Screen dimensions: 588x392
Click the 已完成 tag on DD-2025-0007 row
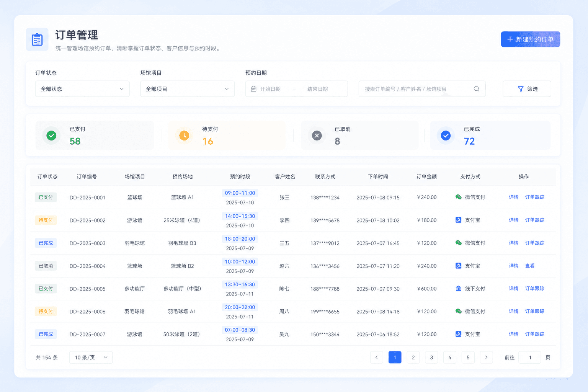46,334
